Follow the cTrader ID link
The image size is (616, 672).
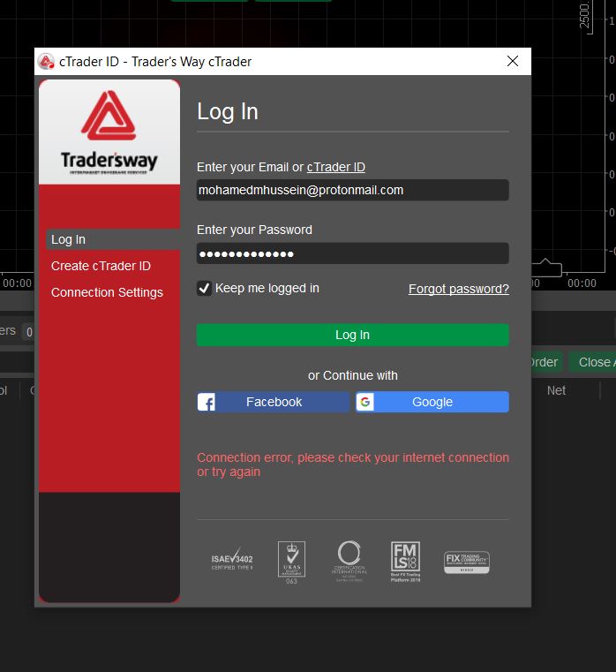(x=336, y=167)
